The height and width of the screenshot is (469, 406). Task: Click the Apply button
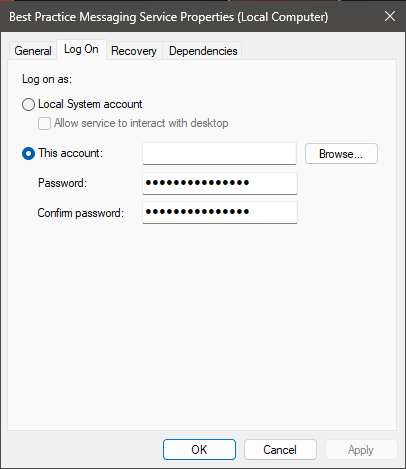[361, 450]
